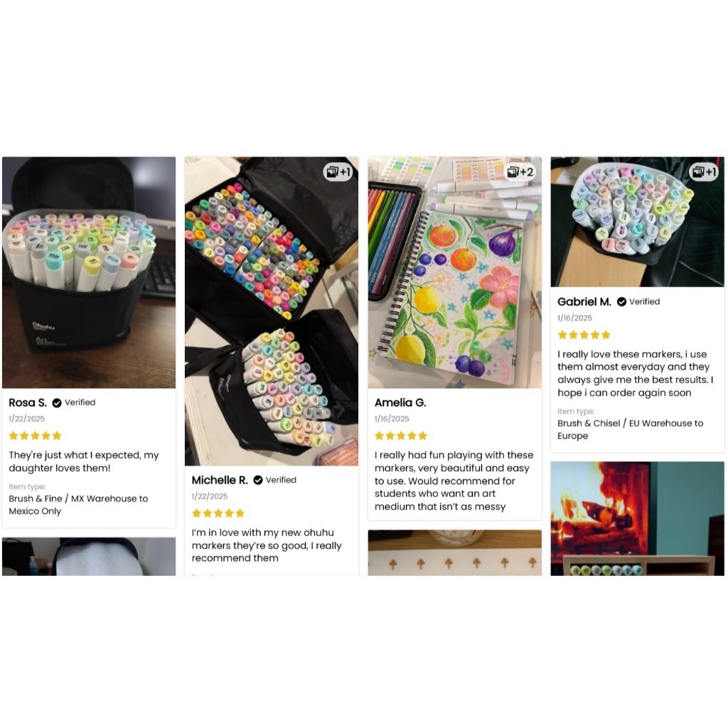Screen dimensions: 728x728
Task: View Amelia G.'s fruit drawing photo
Action: pos(455,272)
